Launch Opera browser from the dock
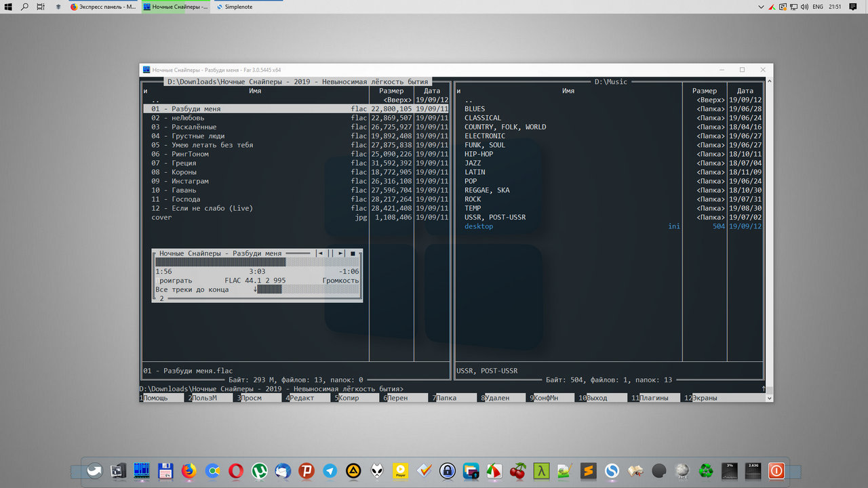The width and height of the screenshot is (868, 488). (x=236, y=470)
